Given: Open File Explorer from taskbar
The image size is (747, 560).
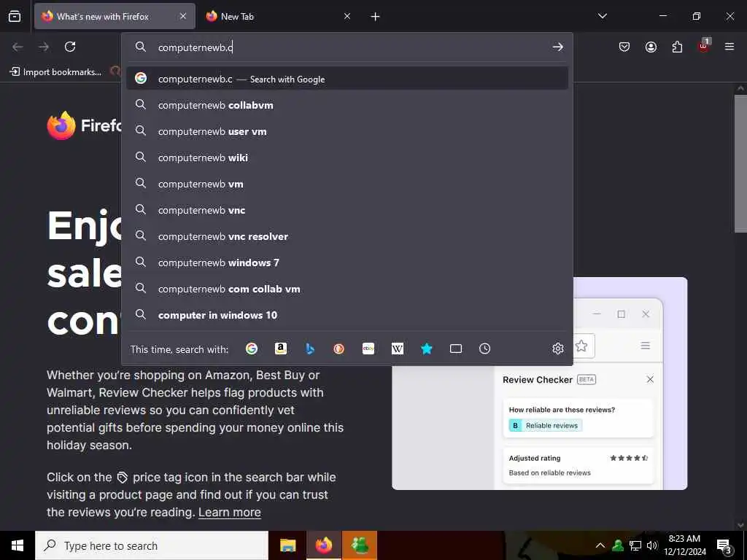Looking at the screenshot, I should pyautogui.click(x=287, y=545).
